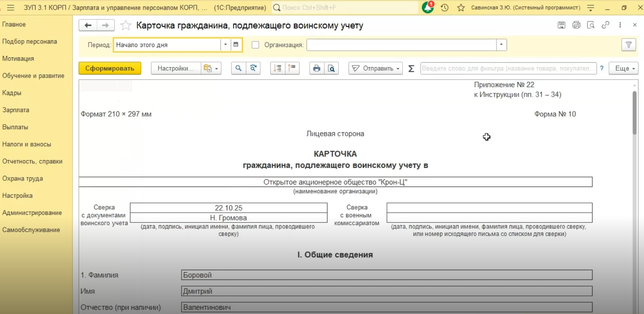Copy link using the chain icon
Screen dimensions: 644x314
click(x=605, y=25)
